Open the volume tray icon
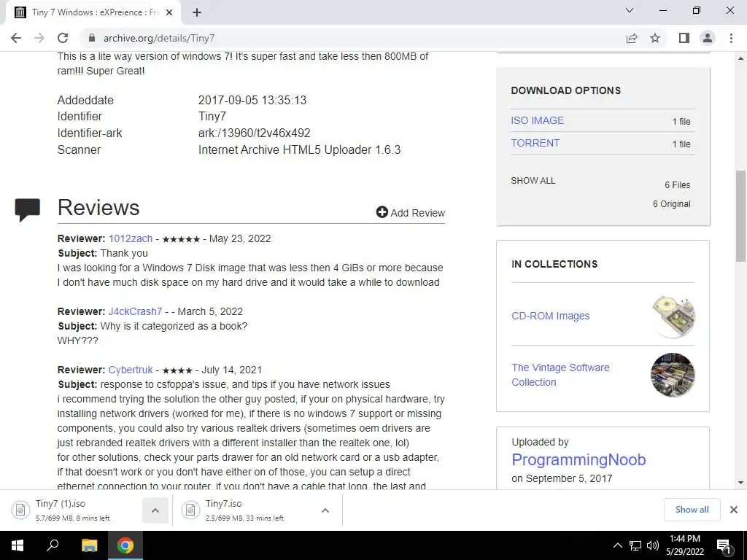The image size is (747, 560). click(x=653, y=545)
